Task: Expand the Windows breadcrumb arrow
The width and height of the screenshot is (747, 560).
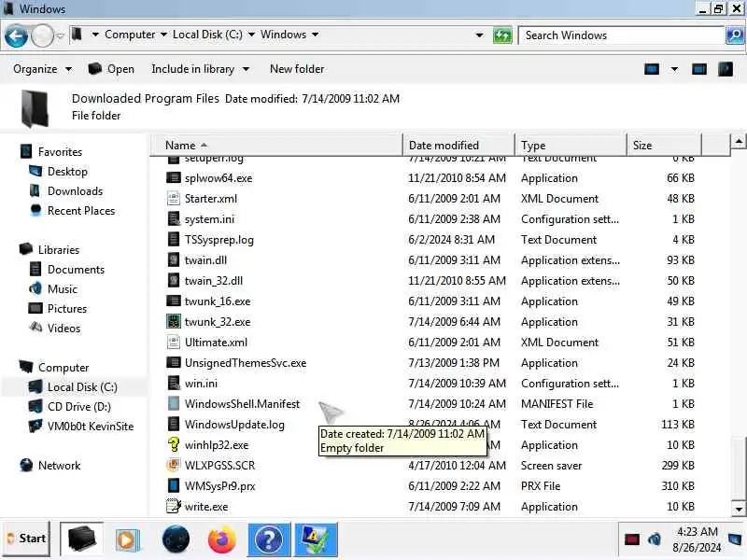Action: [x=315, y=35]
